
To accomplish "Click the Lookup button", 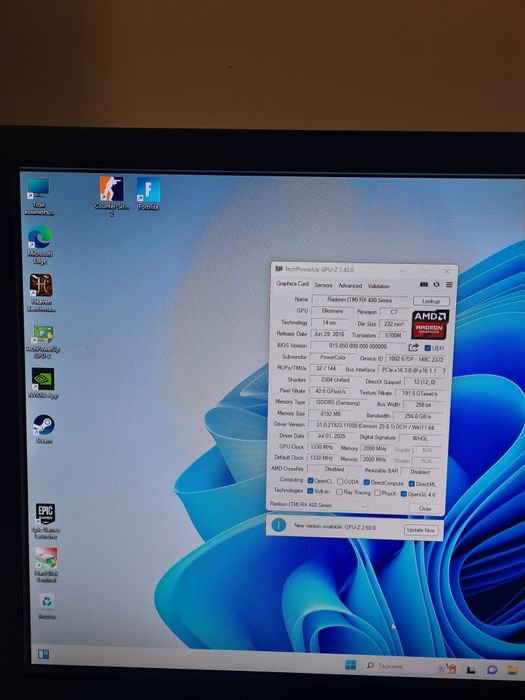I will (x=431, y=301).
